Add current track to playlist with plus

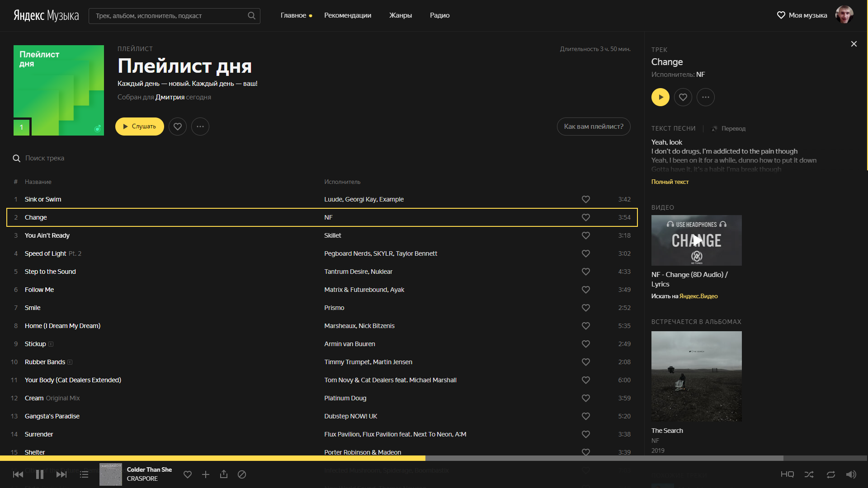click(206, 474)
